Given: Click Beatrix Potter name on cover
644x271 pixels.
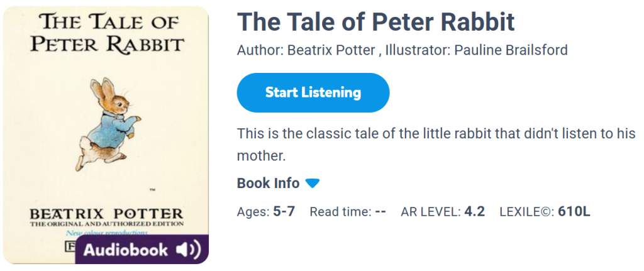Looking at the screenshot, I should click(106, 213).
